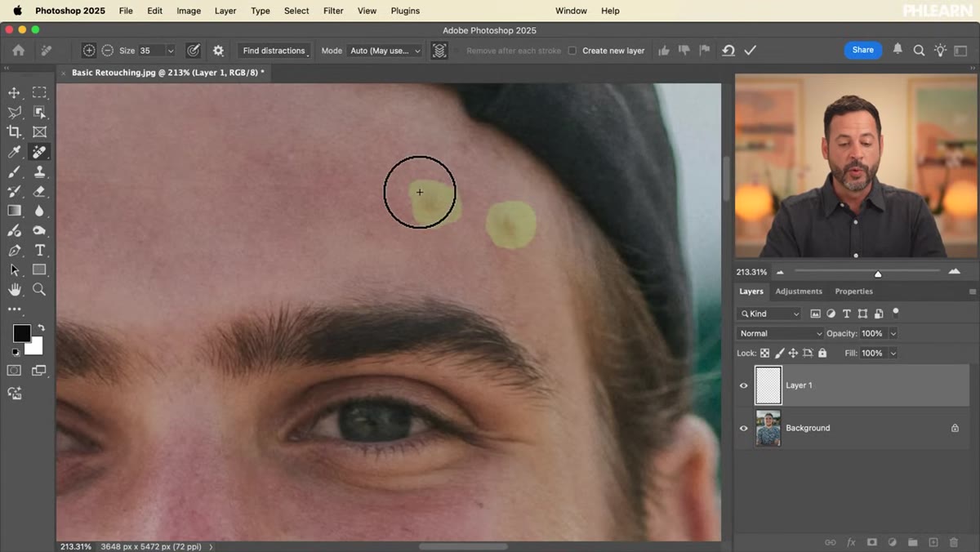Viewport: 980px width, 552px height.
Task: Select the Brush tool
Action: [14, 171]
